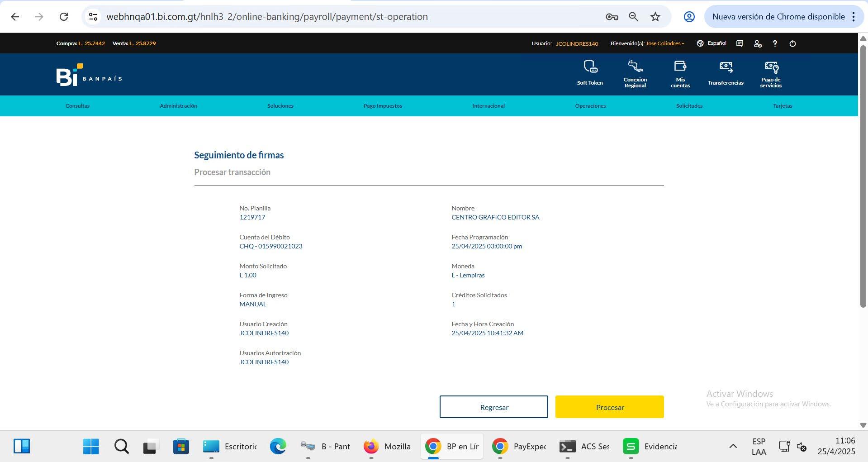Click the yellow Procesar button
Viewport: 868px width, 462px height.
pos(609,407)
